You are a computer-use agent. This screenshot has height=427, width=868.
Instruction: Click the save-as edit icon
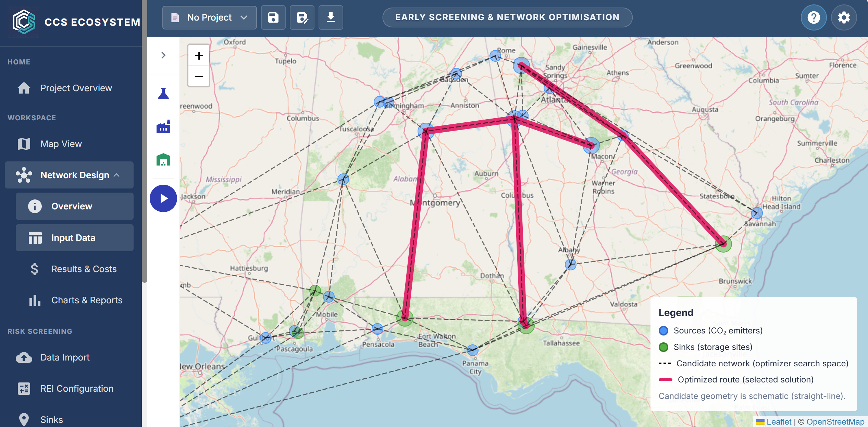[x=302, y=17]
